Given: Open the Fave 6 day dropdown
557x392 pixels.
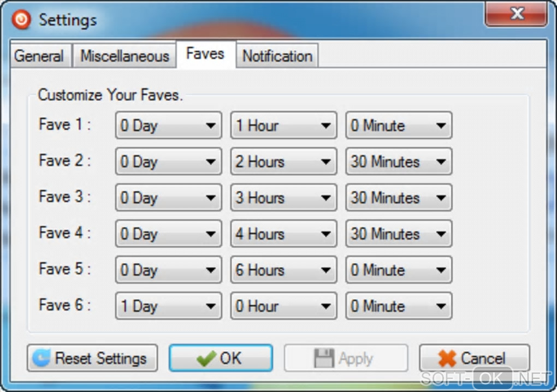Looking at the screenshot, I should coord(168,306).
